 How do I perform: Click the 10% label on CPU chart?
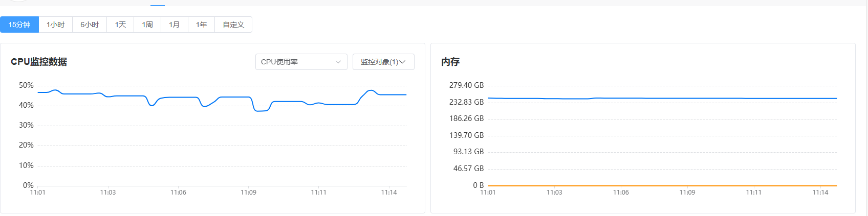coord(26,165)
